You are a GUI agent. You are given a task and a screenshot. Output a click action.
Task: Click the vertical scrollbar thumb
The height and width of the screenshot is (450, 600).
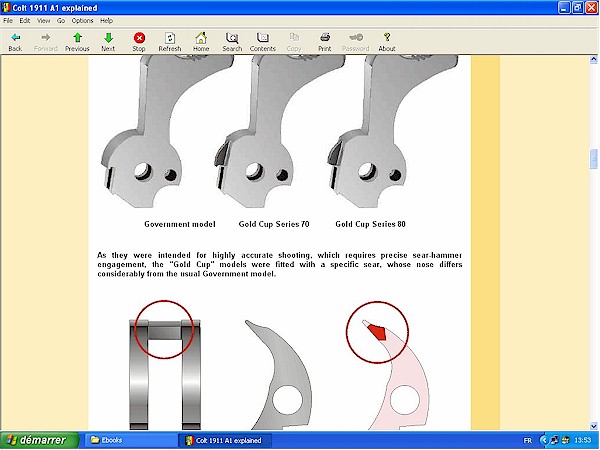tap(593, 158)
